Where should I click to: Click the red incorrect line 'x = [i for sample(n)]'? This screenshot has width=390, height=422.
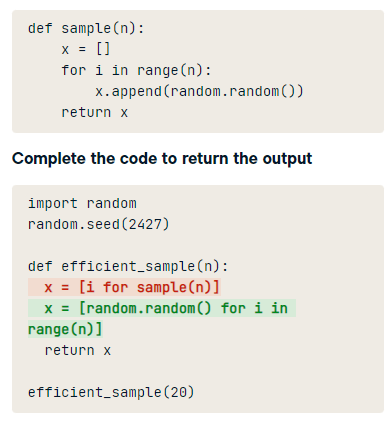click(x=124, y=287)
